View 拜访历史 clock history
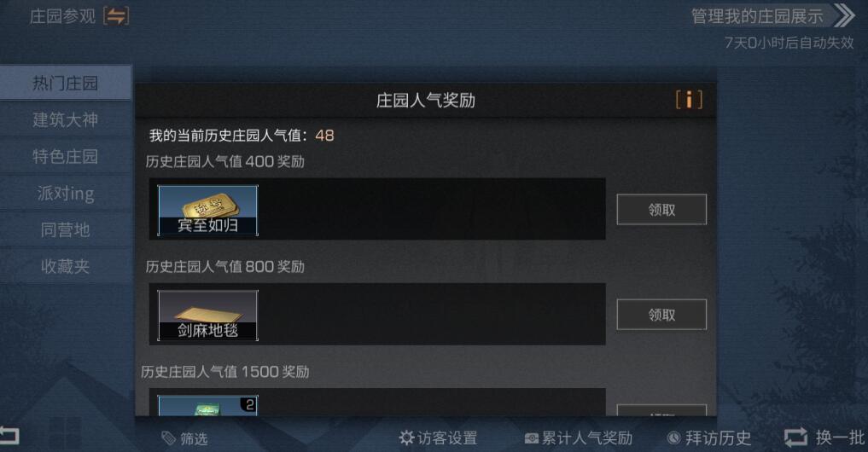The height and width of the screenshot is (452, 868). pos(709,438)
